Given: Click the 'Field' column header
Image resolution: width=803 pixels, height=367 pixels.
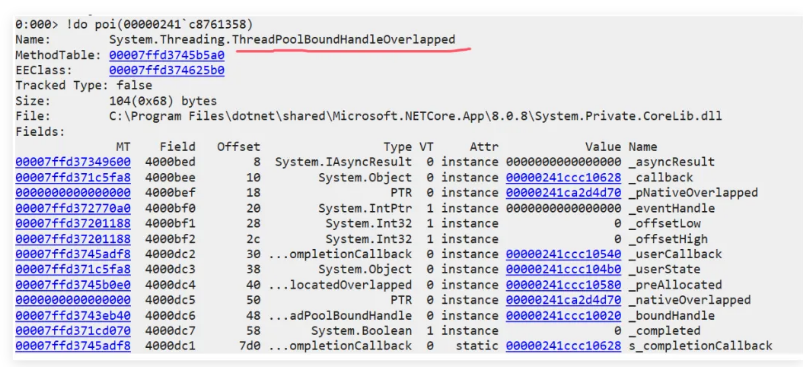Looking at the screenshot, I should click(177, 147).
